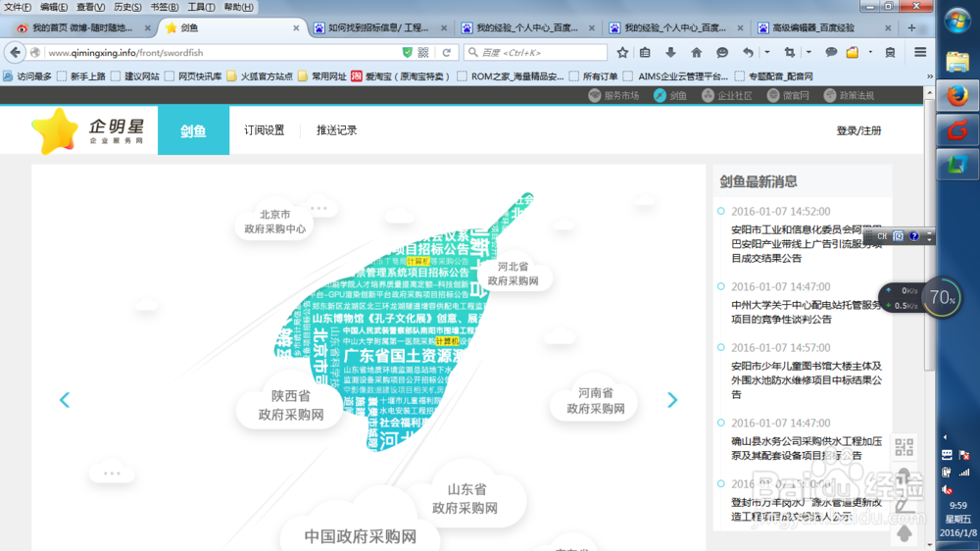The height and width of the screenshot is (551, 980).
Task: Close the 剑鱼 browser tab
Action: coord(296,27)
